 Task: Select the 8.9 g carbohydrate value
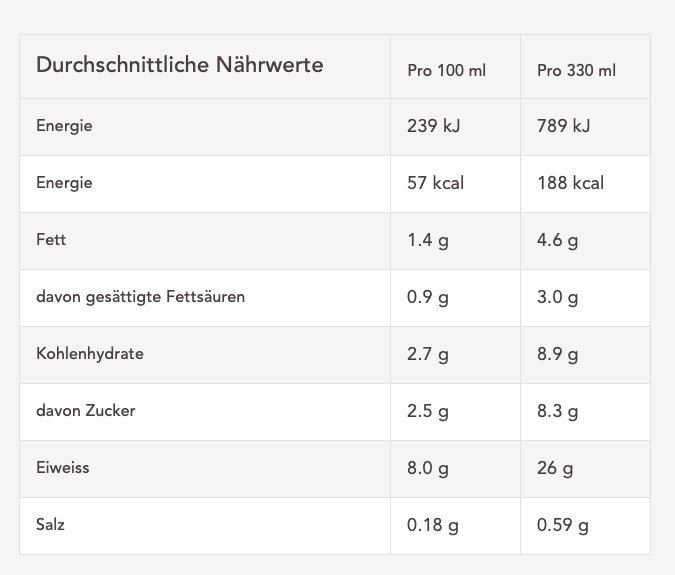coord(557,355)
